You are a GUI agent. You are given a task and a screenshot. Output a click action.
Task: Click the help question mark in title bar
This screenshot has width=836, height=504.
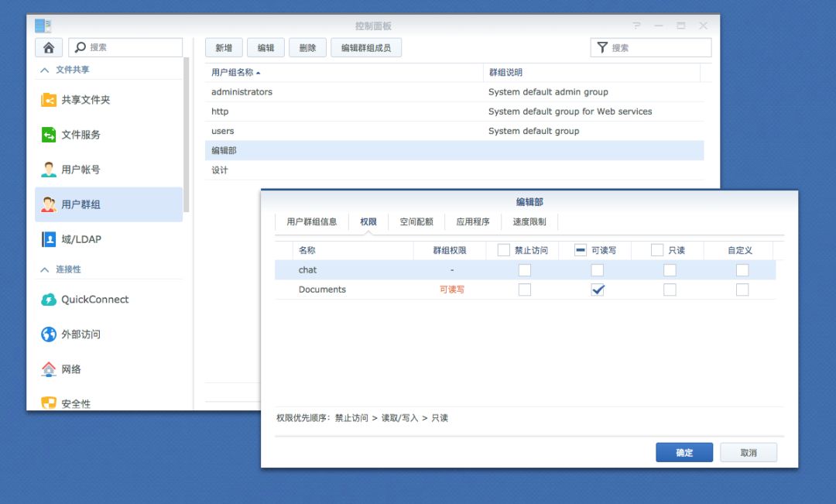coord(636,26)
